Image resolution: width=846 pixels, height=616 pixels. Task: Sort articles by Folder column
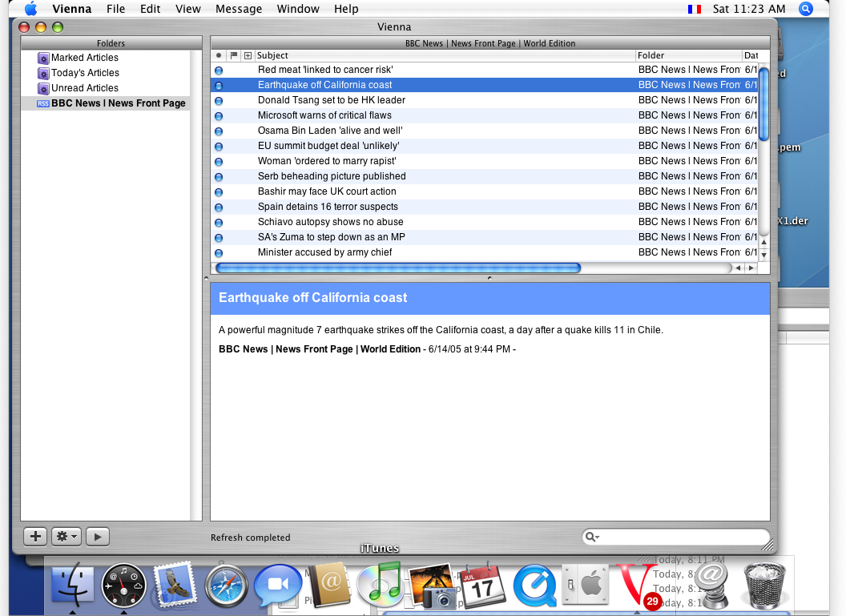689,55
